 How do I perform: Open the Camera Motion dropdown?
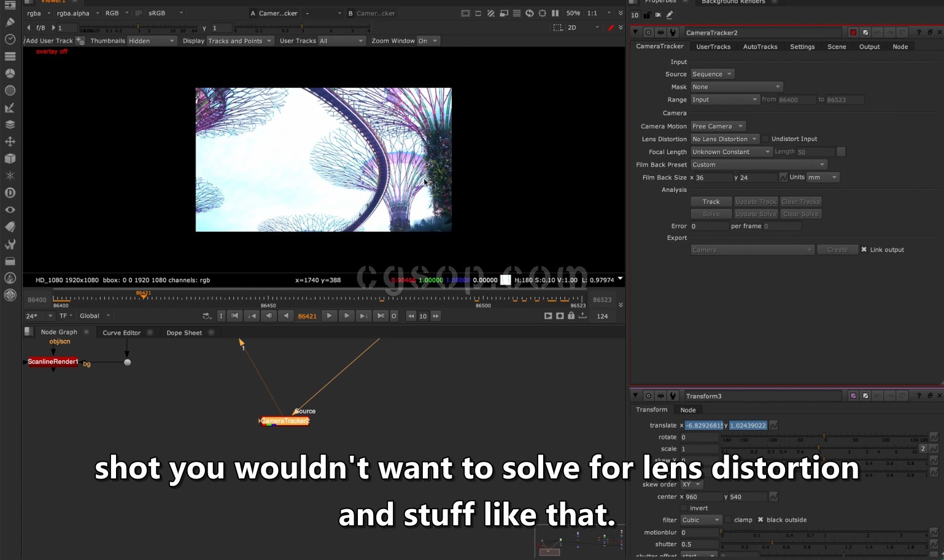coord(718,126)
